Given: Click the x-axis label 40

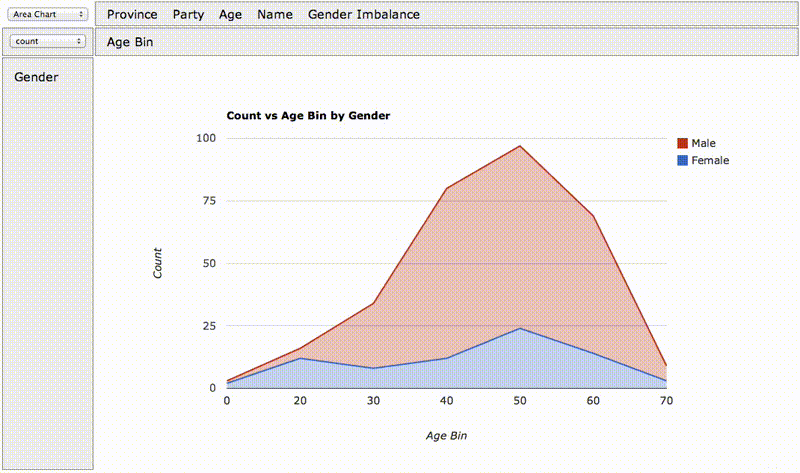Looking at the screenshot, I should (446, 401).
